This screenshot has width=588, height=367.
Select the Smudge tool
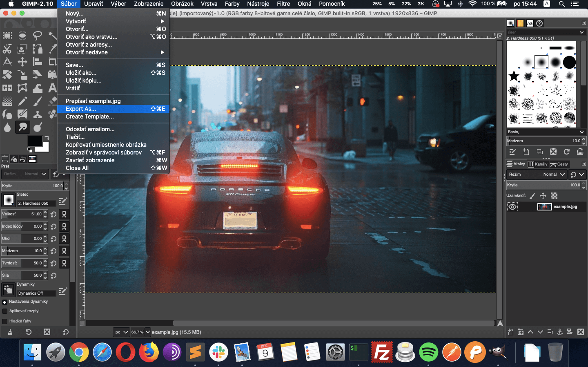coord(22,127)
